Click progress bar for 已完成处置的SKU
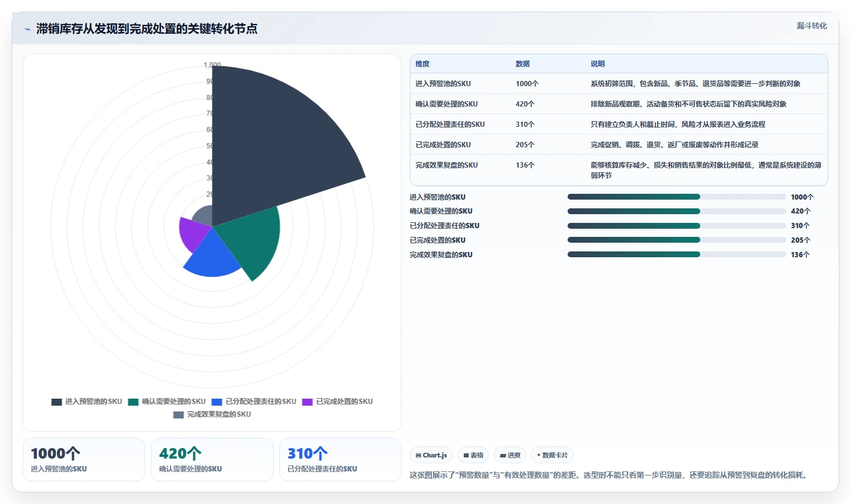The height and width of the screenshot is (504, 851). (676, 240)
